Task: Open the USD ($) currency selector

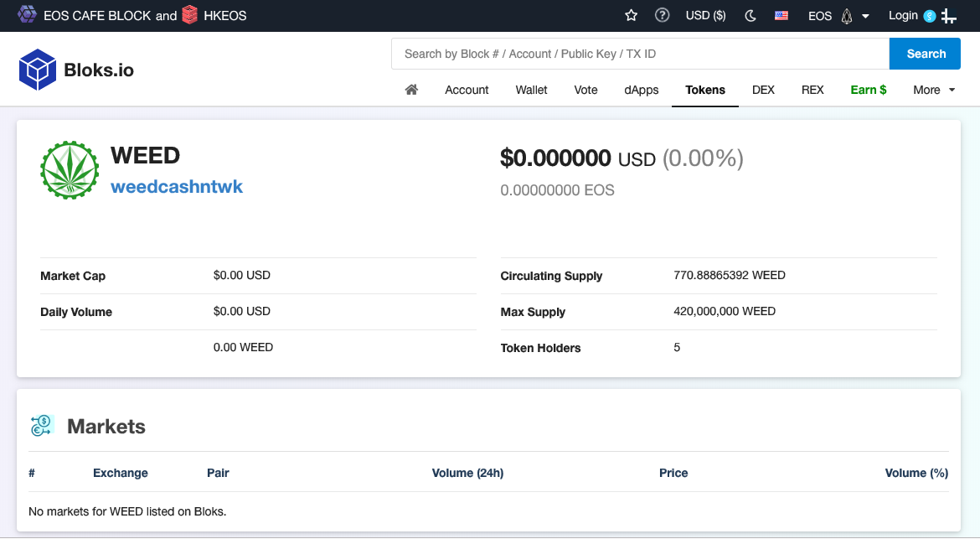Action: click(x=705, y=16)
